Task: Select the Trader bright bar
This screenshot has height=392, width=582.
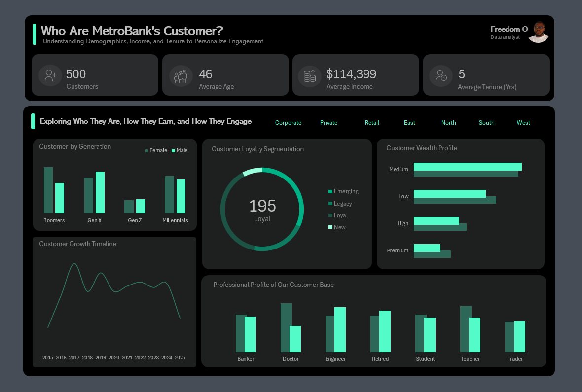Action: click(520, 336)
